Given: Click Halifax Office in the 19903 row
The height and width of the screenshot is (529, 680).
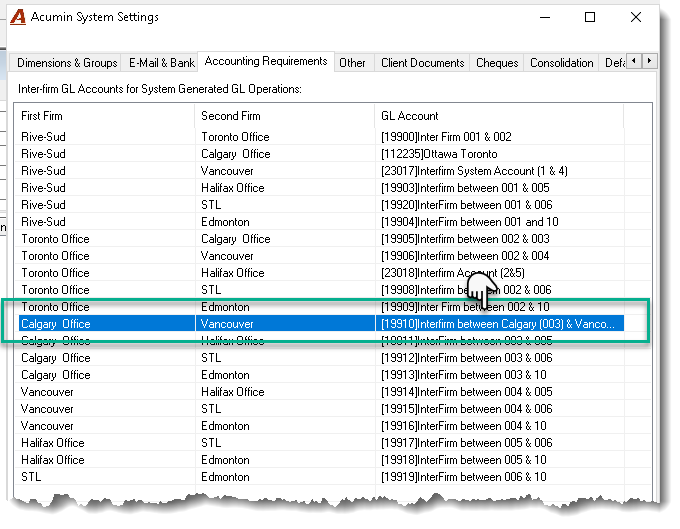Looking at the screenshot, I should click(233, 188).
